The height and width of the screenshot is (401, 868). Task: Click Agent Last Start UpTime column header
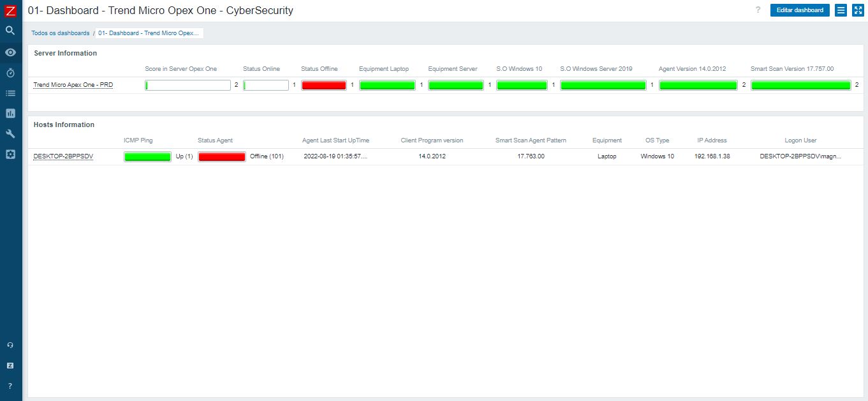point(335,140)
